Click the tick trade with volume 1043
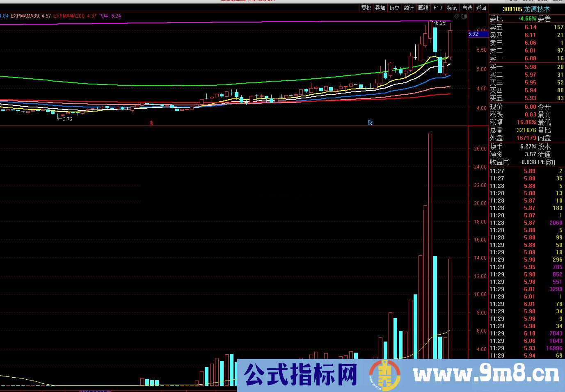Screen dimensions: 565x392 click(x=527, y=341)
